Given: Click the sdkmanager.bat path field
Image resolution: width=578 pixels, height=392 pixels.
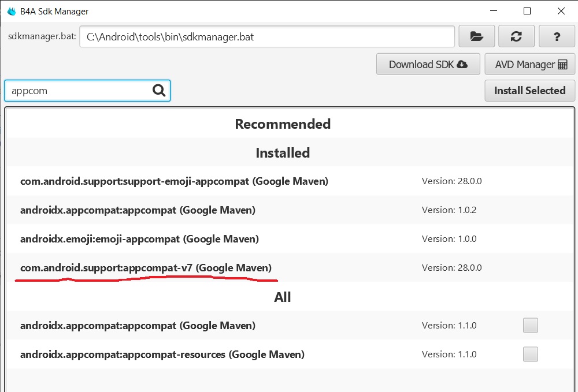Looking at the screenshot, I should click(x=267, y=37).
